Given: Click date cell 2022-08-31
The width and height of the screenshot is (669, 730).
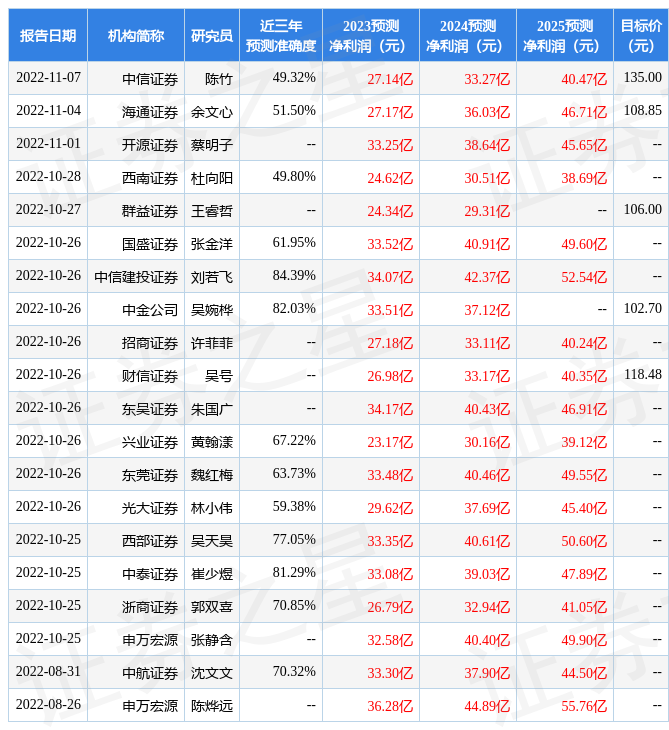Looking at the screenshot, I should (48, 673).
